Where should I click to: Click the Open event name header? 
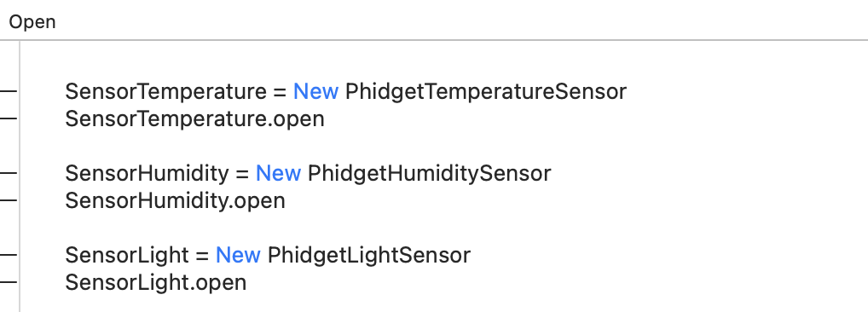click(32, 23)
